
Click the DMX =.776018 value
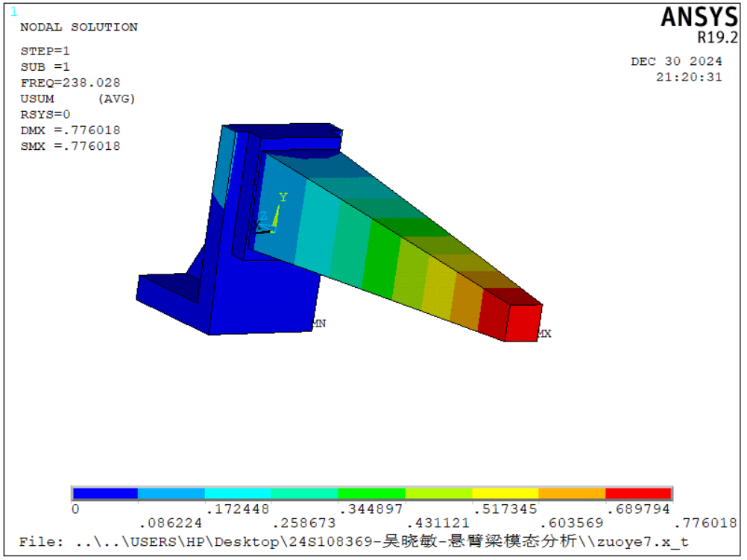point(70,130)
